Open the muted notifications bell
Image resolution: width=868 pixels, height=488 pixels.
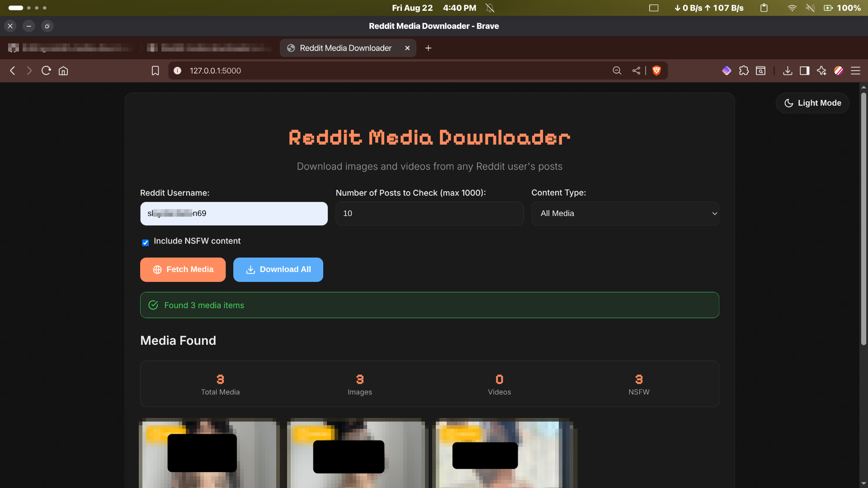click(490, 8)
